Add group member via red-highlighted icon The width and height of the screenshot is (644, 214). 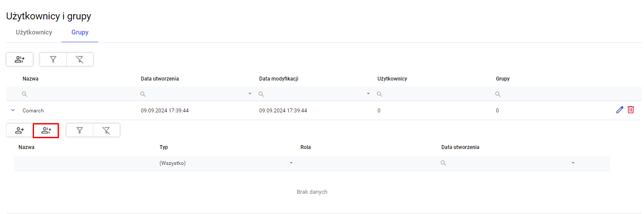[x=46, y=130]
